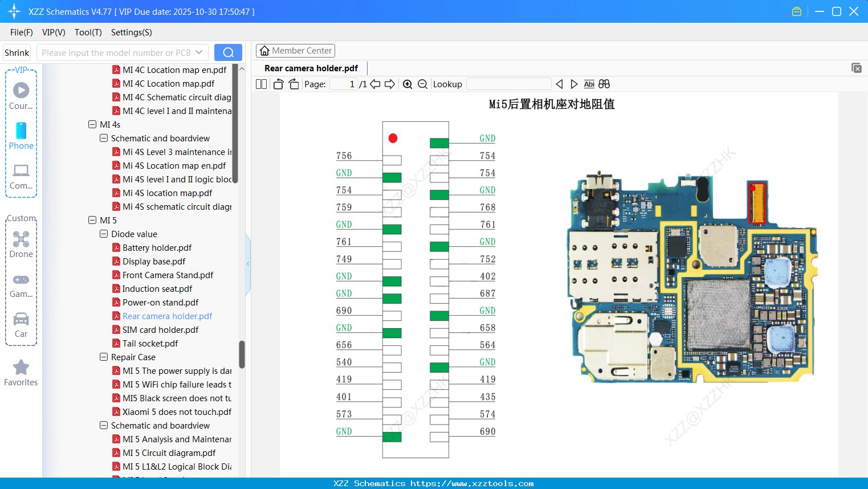The width and height of the screenshot is (868, 489).
Task: Select the Computer category icon
Action: click(21, 176)
